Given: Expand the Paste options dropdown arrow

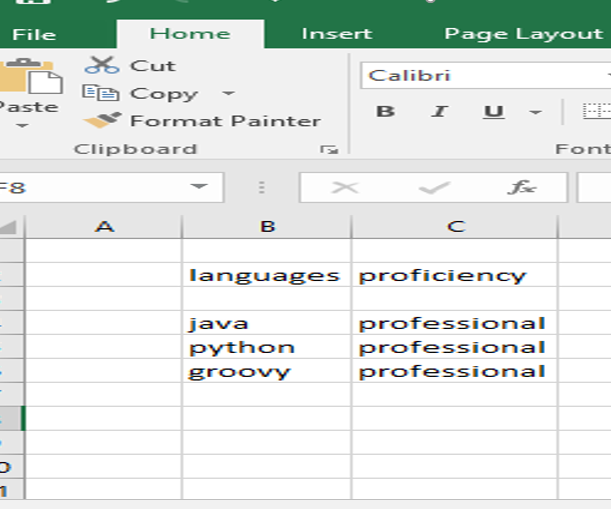Looking at the screenshot, I should point(22,125).
